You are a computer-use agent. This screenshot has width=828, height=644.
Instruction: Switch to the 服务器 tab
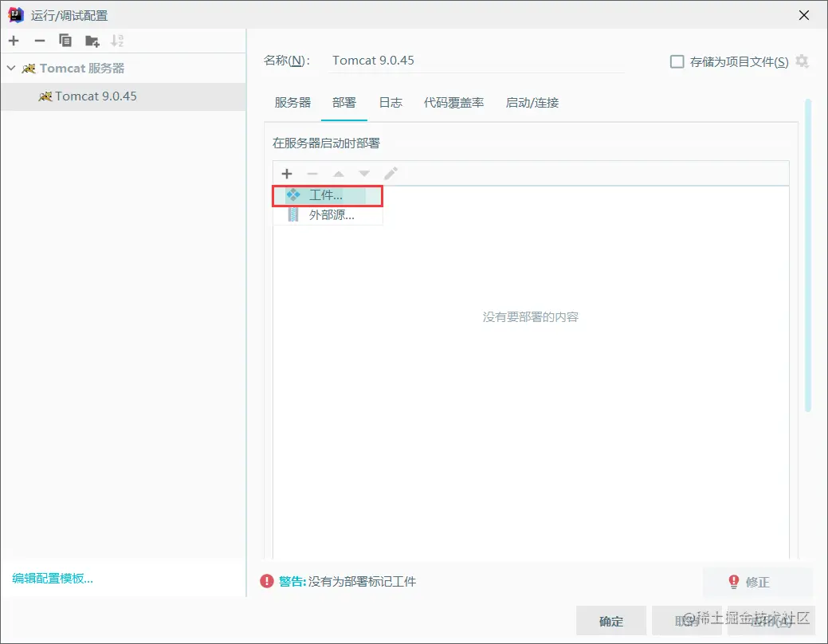coord(292,103)
